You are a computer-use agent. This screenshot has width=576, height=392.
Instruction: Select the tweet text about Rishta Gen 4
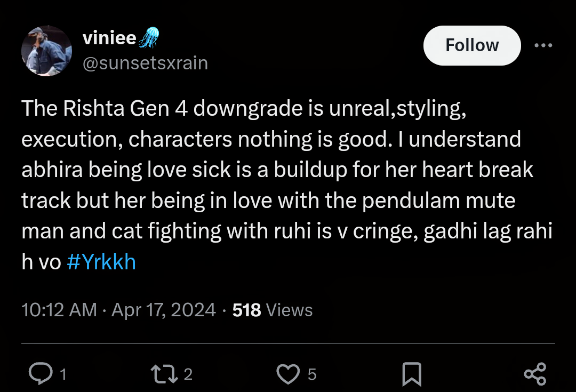tap(287, 185)
